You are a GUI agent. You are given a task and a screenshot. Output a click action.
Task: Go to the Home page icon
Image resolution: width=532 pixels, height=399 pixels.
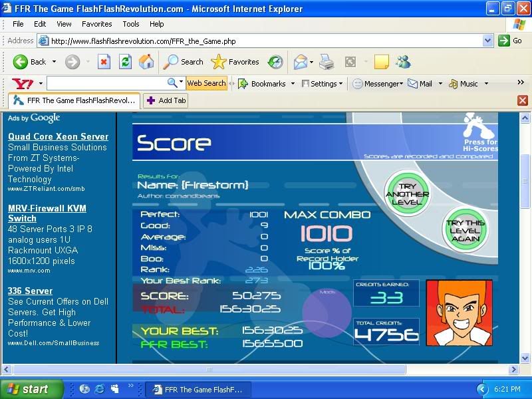coord(146,62)
